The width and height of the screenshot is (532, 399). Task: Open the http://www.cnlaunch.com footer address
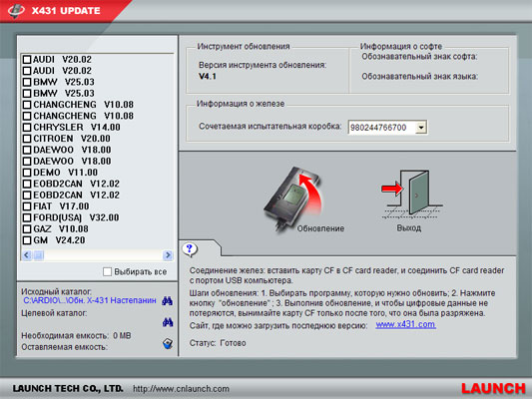coord(181,388)
